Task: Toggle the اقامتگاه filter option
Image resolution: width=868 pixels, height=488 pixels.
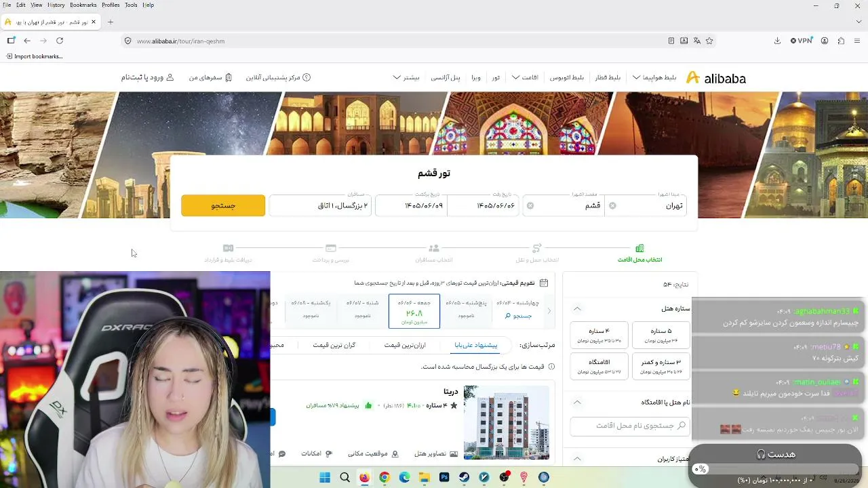Action: 599,366
